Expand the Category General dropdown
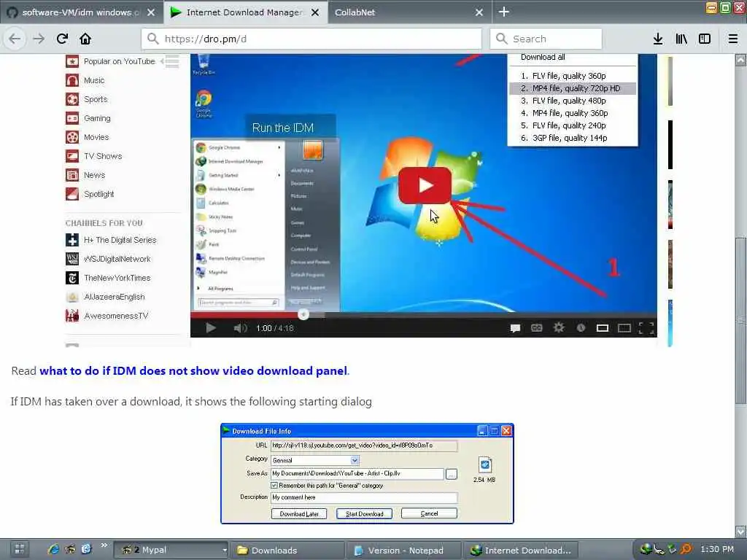Screen dimensions: 747x560 pyautogui.click(x=355, y=460)
